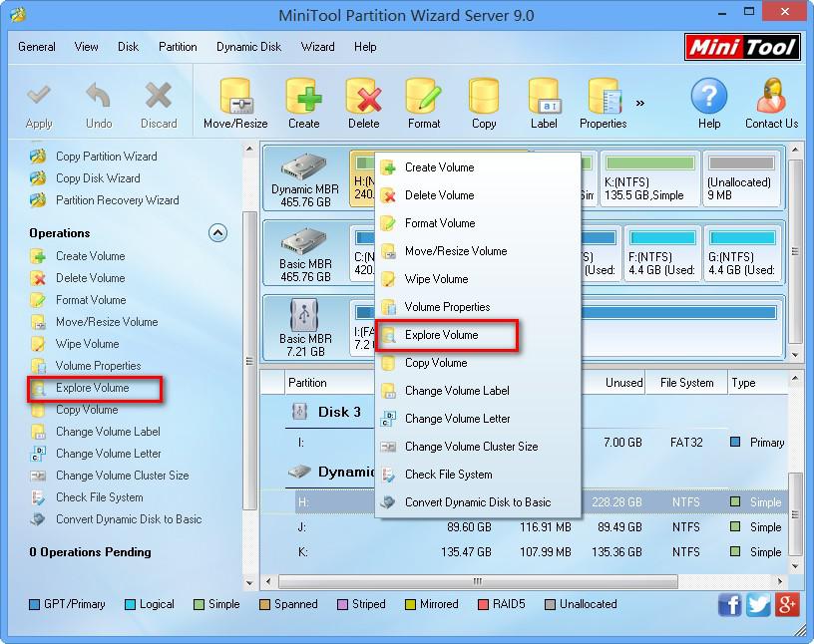The image size is (814, 644).
Task: Click the Help question mark icon
Action: pyautogui.click(x=708, y=96)
